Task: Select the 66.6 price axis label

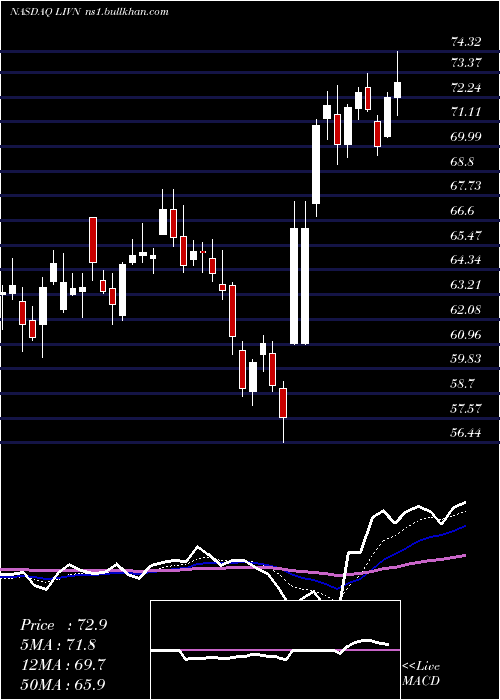Action: (x=462, y=211)
